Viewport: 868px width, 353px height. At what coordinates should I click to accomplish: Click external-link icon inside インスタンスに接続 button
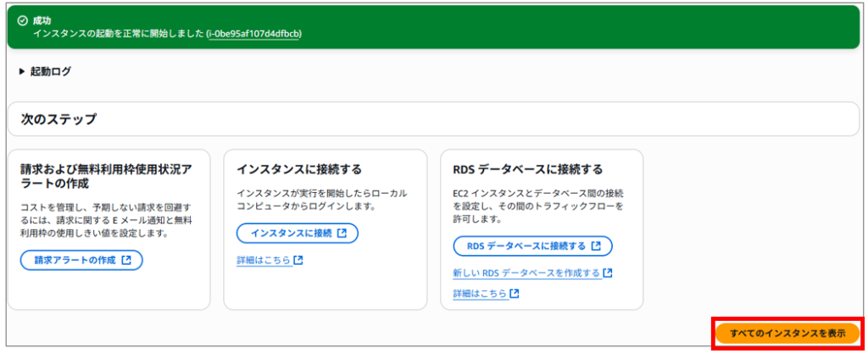pos(342,233)
